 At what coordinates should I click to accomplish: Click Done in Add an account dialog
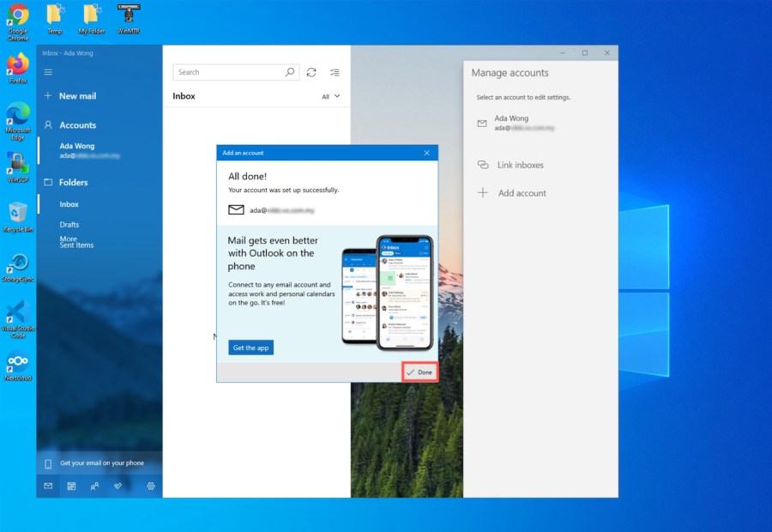420,372
